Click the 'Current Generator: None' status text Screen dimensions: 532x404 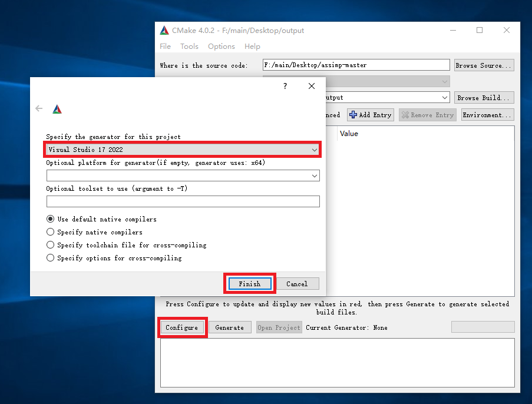[x=346, y=327]
